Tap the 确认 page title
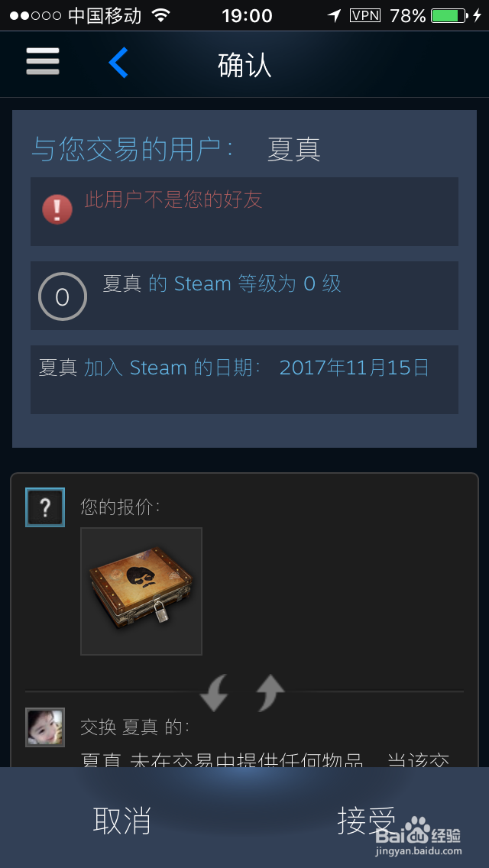Image resolution: width=489 pixels, height=868 pixels. click(244, 65)
